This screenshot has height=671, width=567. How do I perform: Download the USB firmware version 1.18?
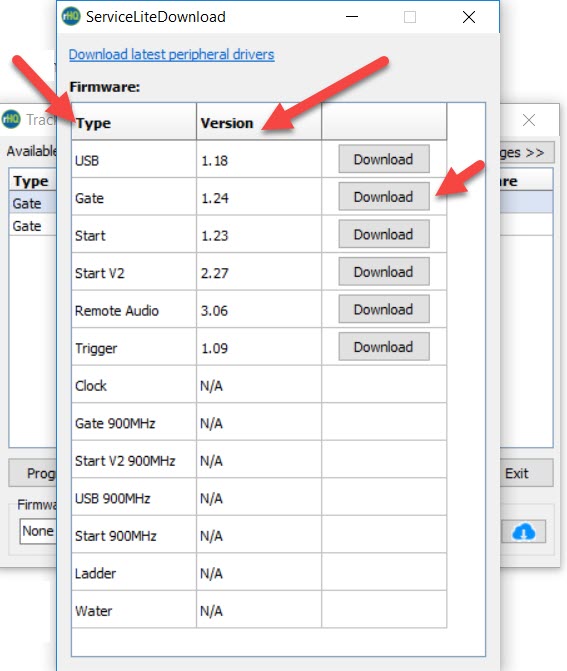384,159
